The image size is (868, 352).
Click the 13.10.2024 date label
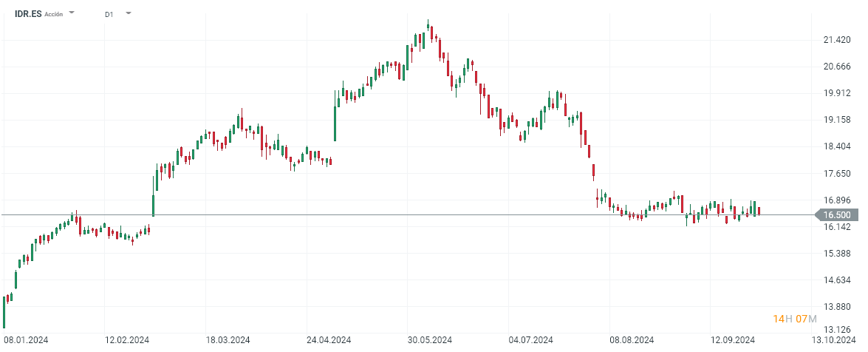[833, 340]
